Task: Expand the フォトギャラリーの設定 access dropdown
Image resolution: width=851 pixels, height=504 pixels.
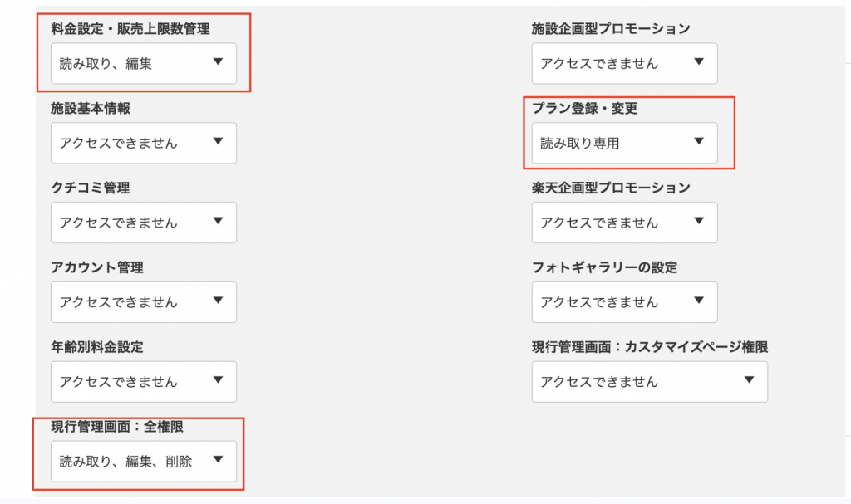Action: (x=624, y=302)
